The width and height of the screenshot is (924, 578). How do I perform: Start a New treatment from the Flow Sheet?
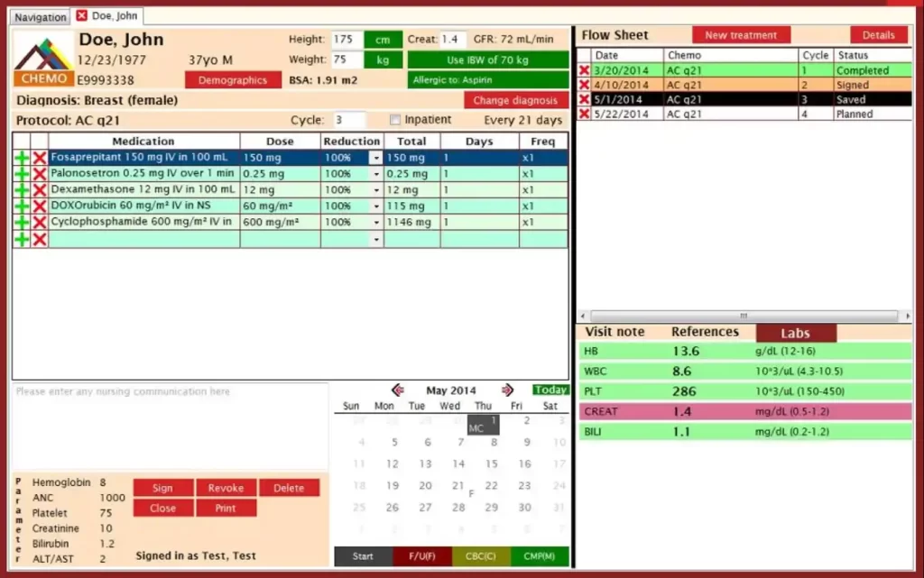click(741, 34)
